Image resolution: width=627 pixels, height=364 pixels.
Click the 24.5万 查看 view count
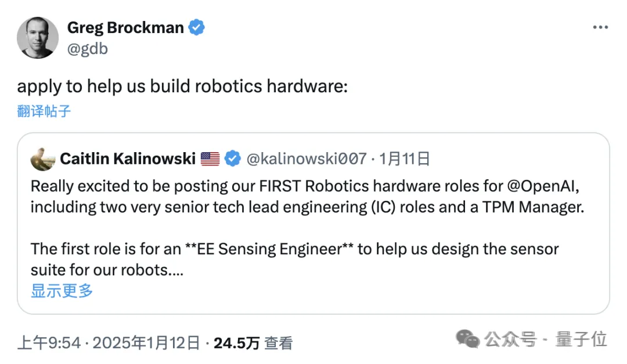pyautogui.click(x=253, y=343)
